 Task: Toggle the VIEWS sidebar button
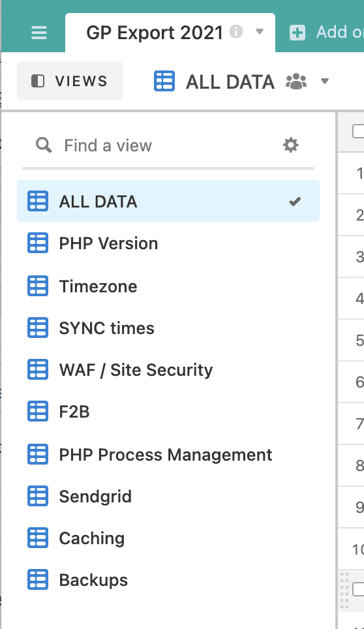[70, 81]
